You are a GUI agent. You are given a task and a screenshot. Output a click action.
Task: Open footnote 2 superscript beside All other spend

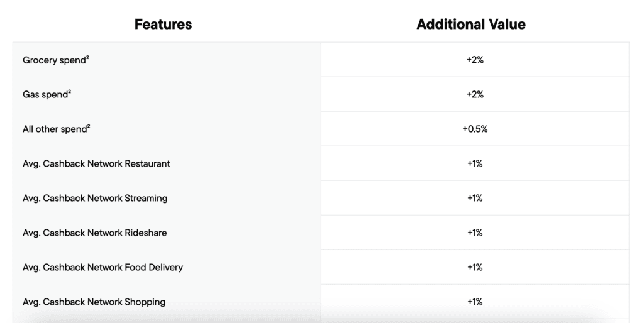(90, 126)
